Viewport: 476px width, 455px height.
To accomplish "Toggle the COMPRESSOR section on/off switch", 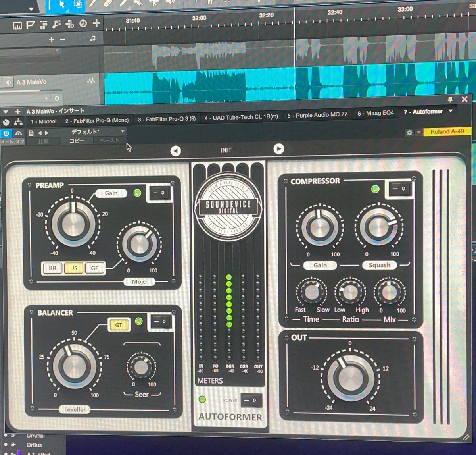I will (x=400, y=189).
